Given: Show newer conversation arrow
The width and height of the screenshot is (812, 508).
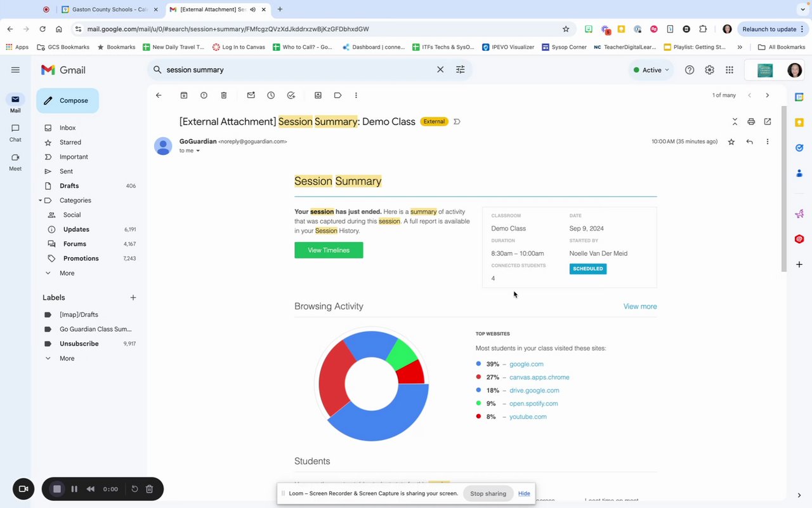Looking at the screenshot, I should (x=749, y=95).
